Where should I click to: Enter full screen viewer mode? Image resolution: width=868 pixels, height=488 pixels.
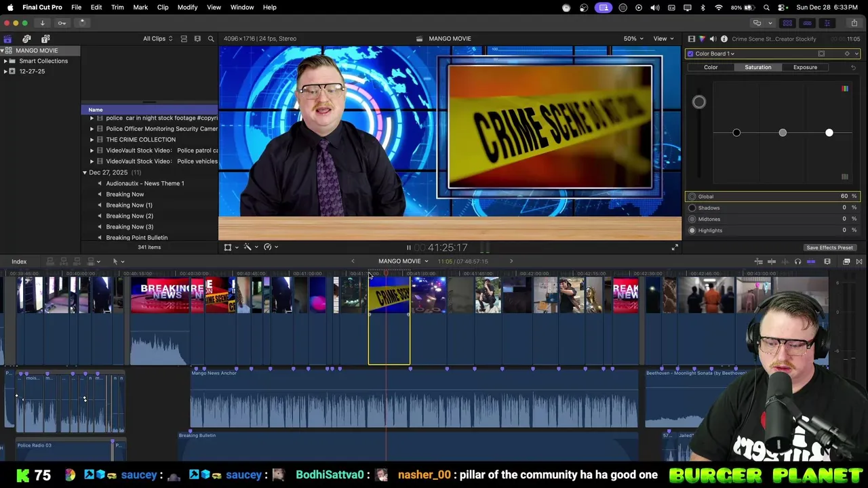click(x=675, y=247)
